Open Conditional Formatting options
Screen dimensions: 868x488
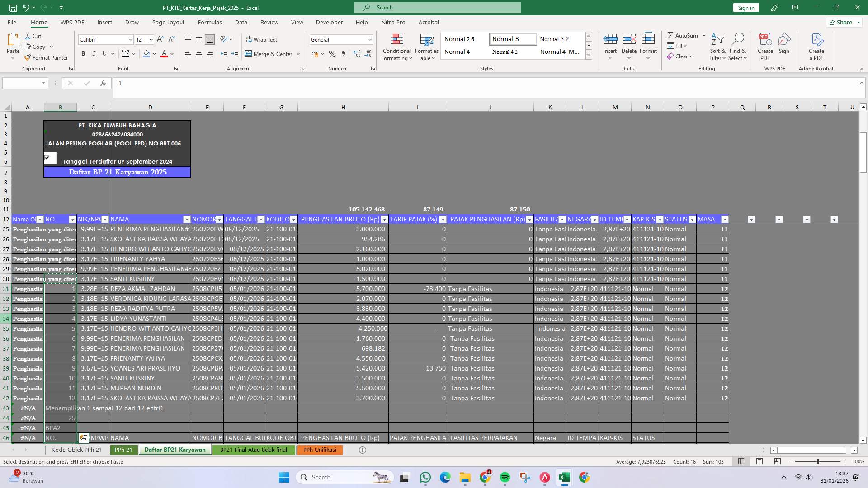click(396, 47)
